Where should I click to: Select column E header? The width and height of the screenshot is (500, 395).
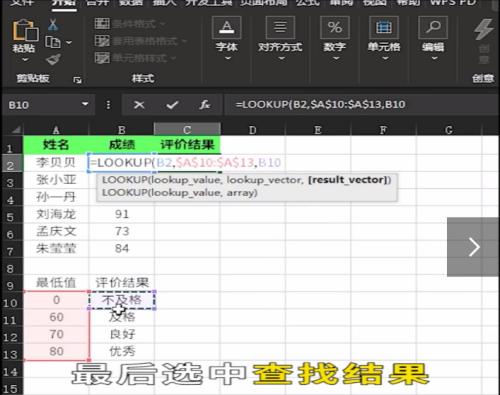318,130
